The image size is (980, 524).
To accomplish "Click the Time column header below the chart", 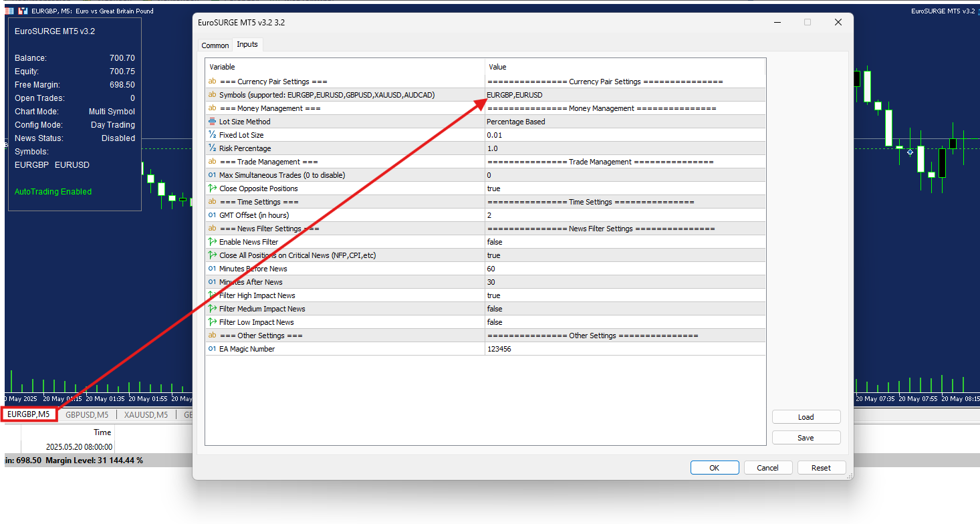I will [x=102, y=432].
